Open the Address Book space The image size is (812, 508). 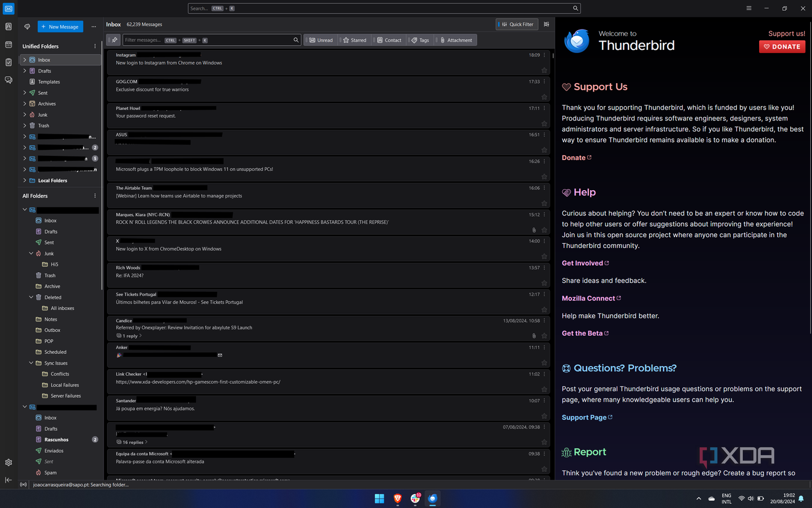[x=8, y=26]
